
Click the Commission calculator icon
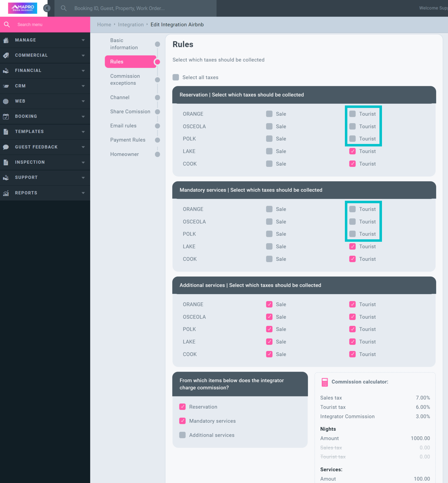pyautogui.click(x=324, y=382)
